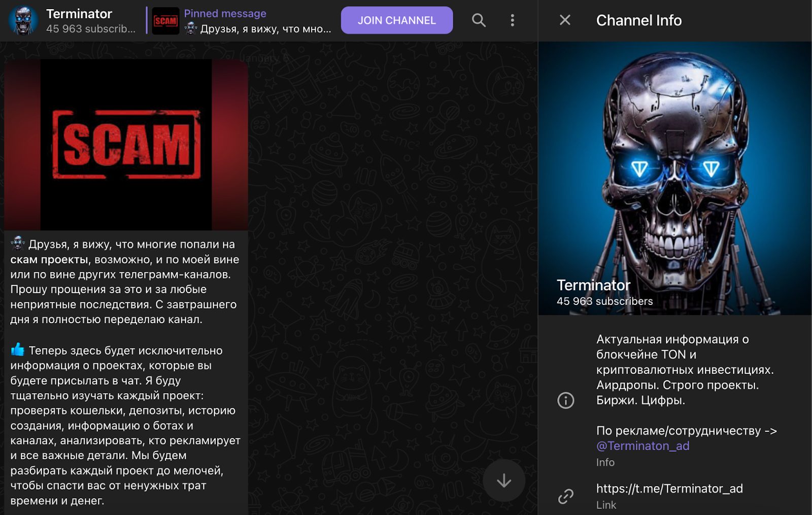
Task: Click the thumbs-up emoji in the message
Action: click(18, 350)
